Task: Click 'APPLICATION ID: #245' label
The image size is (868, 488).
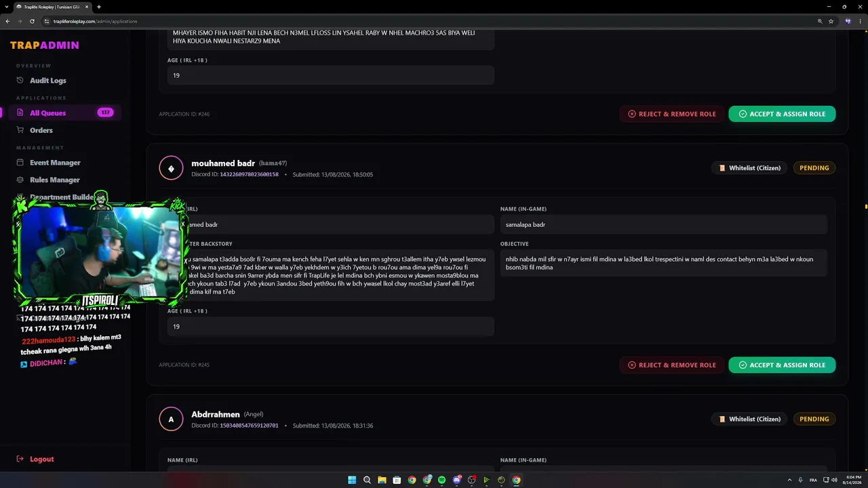Action: click(x=184, y=365)
